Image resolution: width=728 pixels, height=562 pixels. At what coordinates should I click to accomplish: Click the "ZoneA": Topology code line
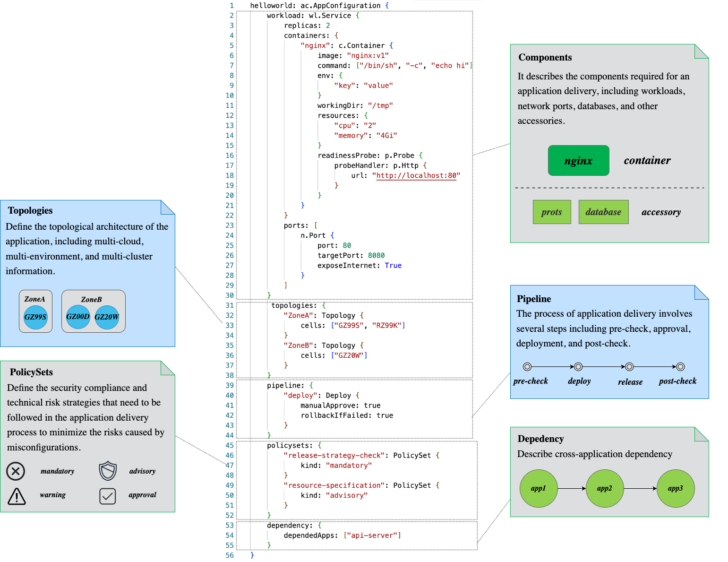pyautogui.click(x=324, y=315)
